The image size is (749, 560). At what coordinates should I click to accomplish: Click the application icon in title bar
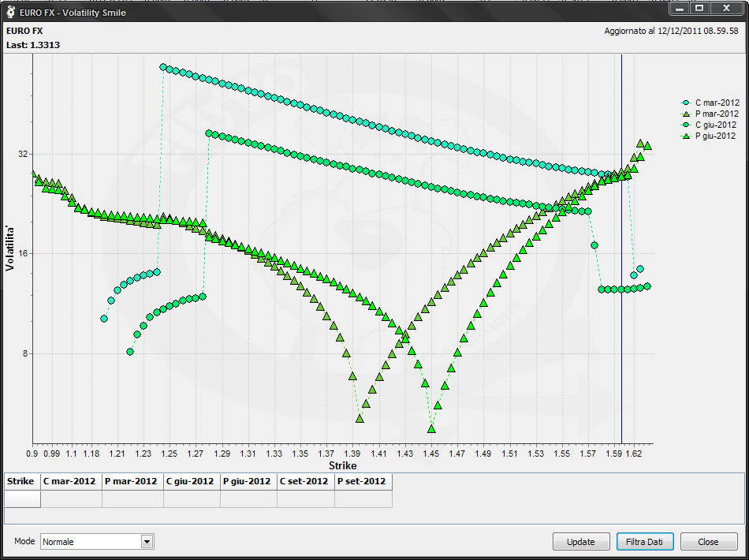coord(10,13)
